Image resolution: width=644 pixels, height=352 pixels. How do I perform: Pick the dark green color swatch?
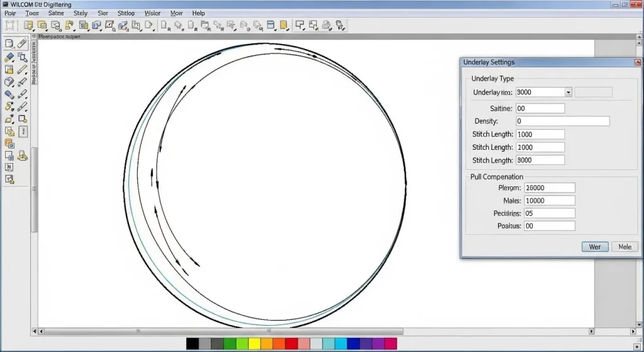point(230,343)
